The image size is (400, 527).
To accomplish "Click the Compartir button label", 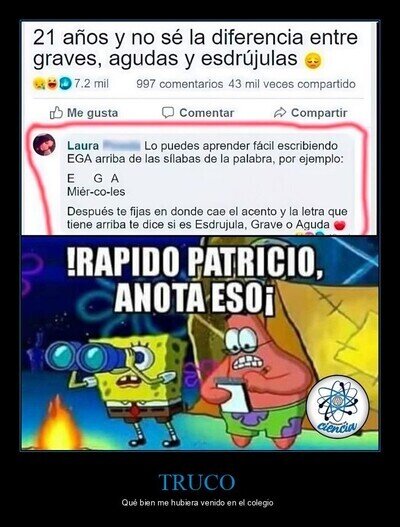I will (319, 113).
